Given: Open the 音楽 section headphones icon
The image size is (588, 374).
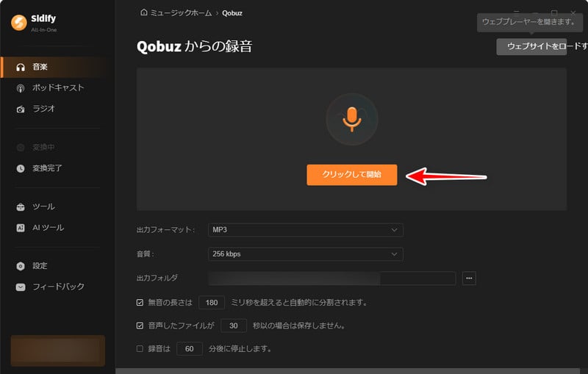Looking at the screenshot, I should coord(21,67).
